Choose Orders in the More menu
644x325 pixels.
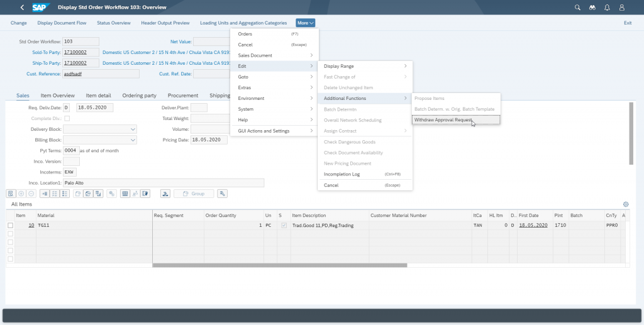tap(274, 34)
